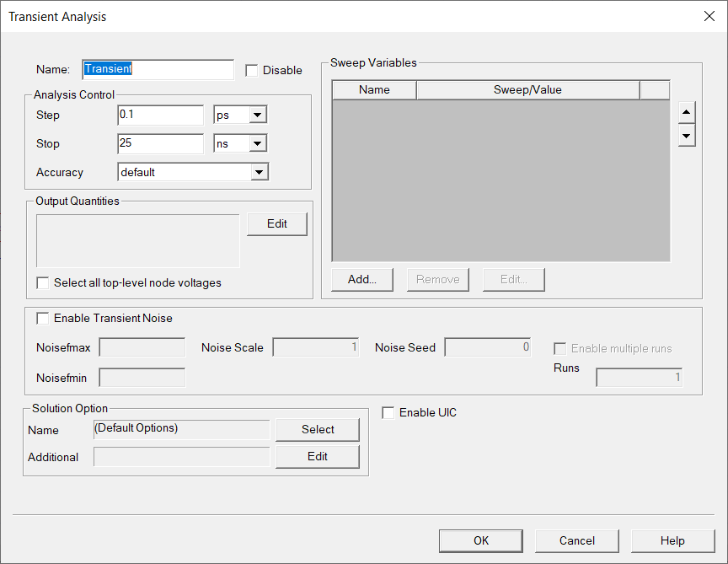Screen dimensions: 728x564
Task: Cancel the Transient Analysis dialog
Action: (x=577, y=540)
